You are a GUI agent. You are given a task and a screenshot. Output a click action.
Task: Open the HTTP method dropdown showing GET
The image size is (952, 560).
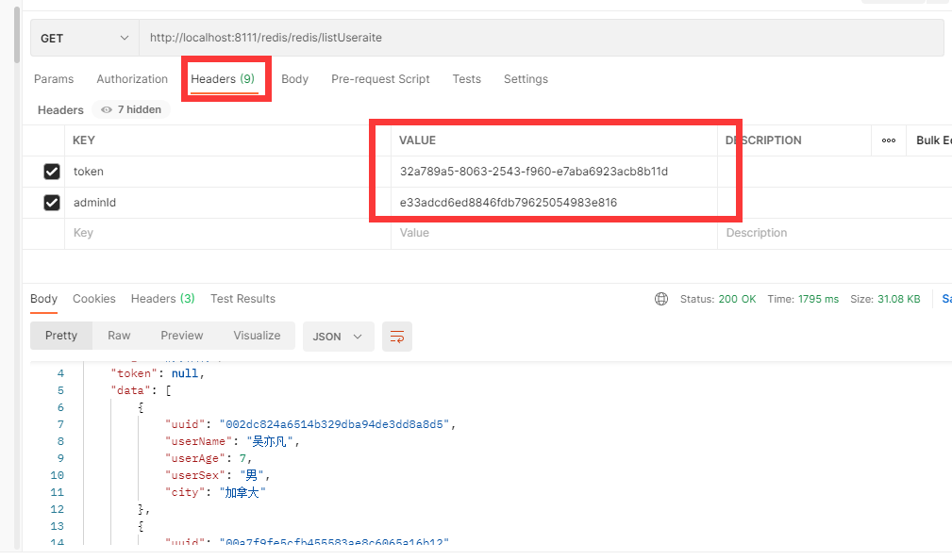click(83, 37)
